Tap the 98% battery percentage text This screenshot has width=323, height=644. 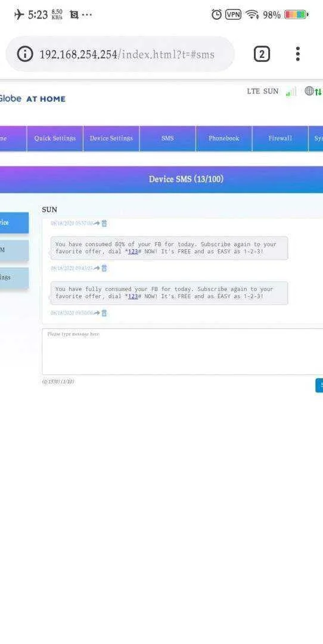pos(272,15)
